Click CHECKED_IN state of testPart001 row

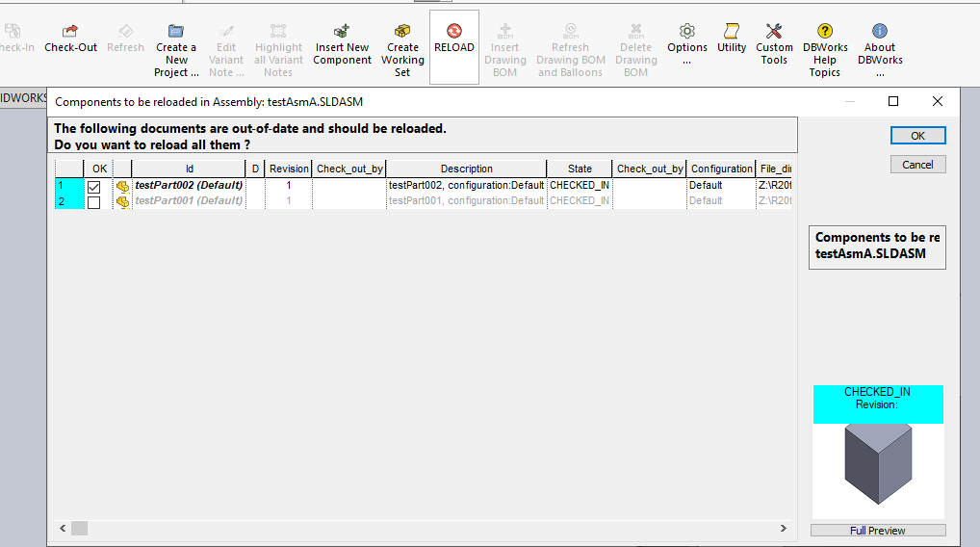tap(580, 200)
